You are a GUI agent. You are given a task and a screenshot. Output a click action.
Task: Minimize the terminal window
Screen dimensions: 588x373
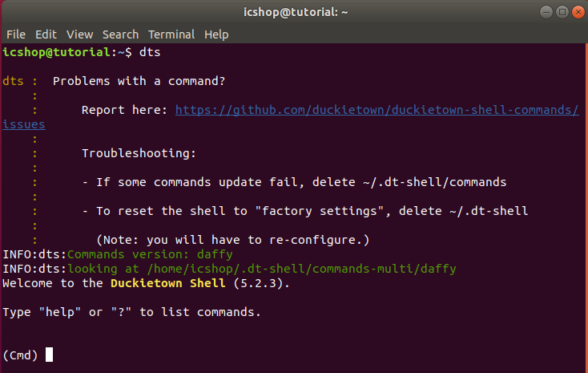coord(546,12)
